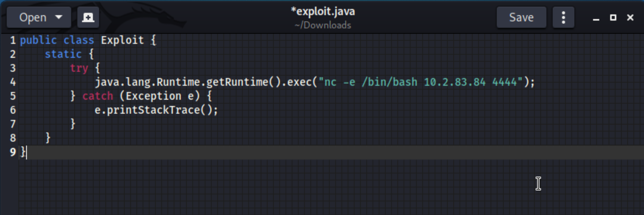Click port number 4444 in string

(504, 82)
